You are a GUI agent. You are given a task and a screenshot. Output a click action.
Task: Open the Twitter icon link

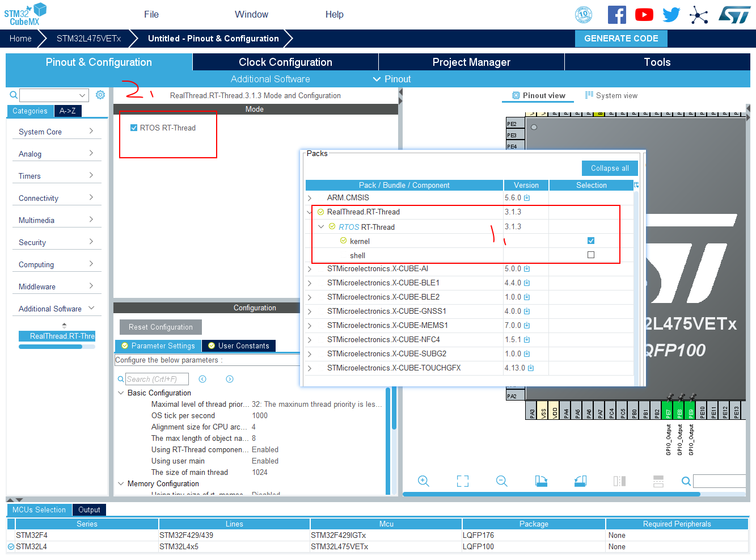671,15
